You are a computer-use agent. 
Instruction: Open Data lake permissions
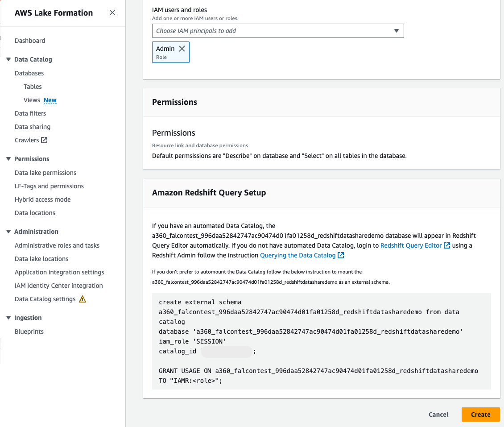45,173
